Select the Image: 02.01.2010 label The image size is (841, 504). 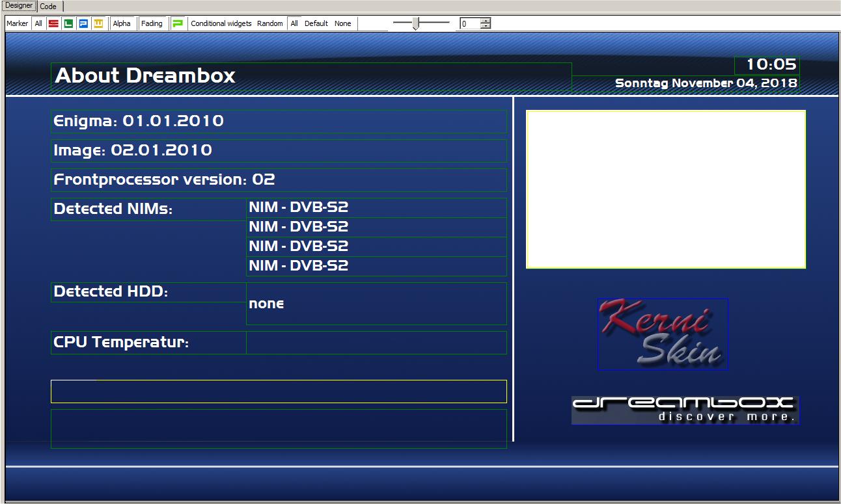coord(279,151)
